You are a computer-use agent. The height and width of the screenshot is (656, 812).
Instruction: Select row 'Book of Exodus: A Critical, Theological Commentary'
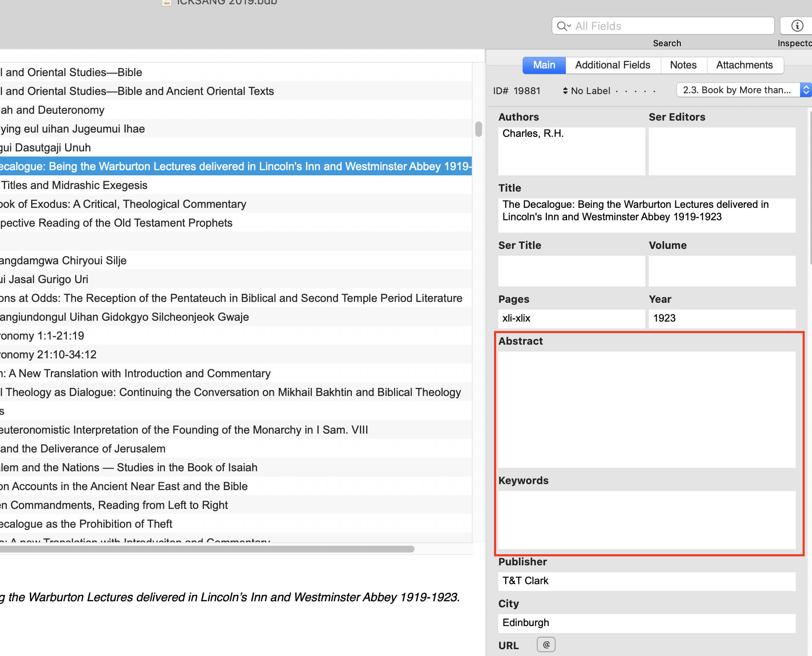click(x=236, y=204)
